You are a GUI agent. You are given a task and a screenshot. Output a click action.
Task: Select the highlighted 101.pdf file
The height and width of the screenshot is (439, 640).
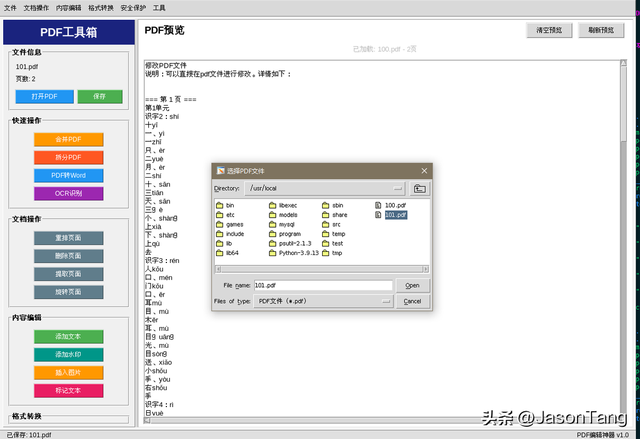[x=396, y=215]
